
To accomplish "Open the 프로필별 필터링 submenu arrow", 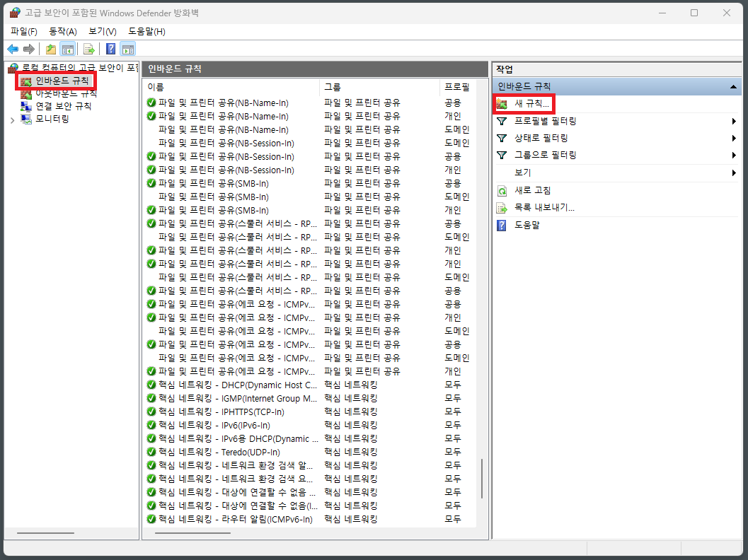I will pyautogui.click(x=734, y=121).
